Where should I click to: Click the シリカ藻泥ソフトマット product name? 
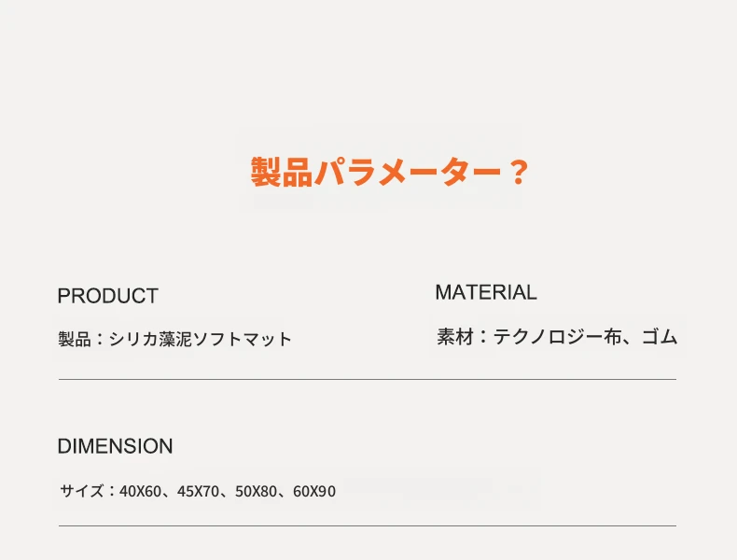(x=201, y=339)
